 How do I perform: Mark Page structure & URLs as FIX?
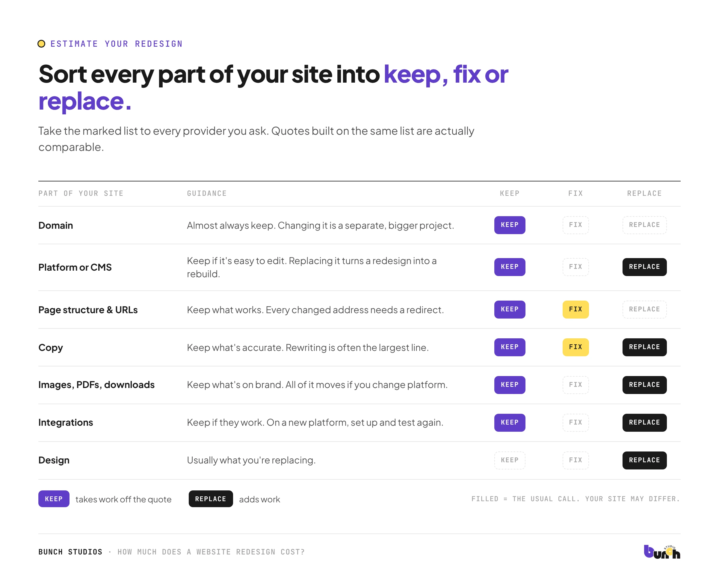tap(575, 309)
